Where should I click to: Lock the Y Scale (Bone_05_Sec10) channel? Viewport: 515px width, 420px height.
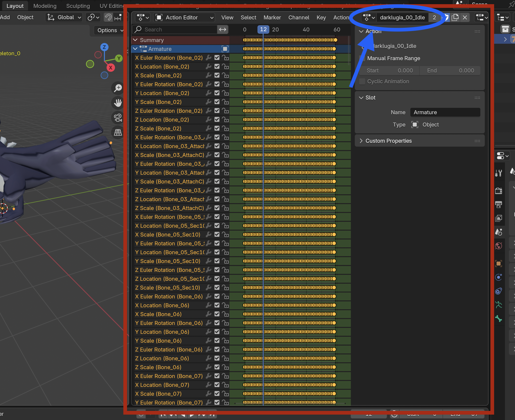tap(225, 261)
